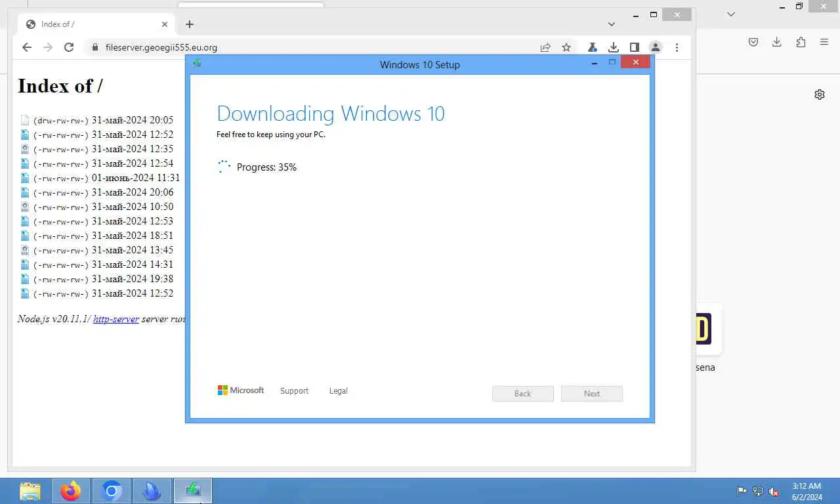The width and height of the screenshot is (840, 504).
Task: Select the entry text '31-май-2024 19:38'
Action: (133, 279)
